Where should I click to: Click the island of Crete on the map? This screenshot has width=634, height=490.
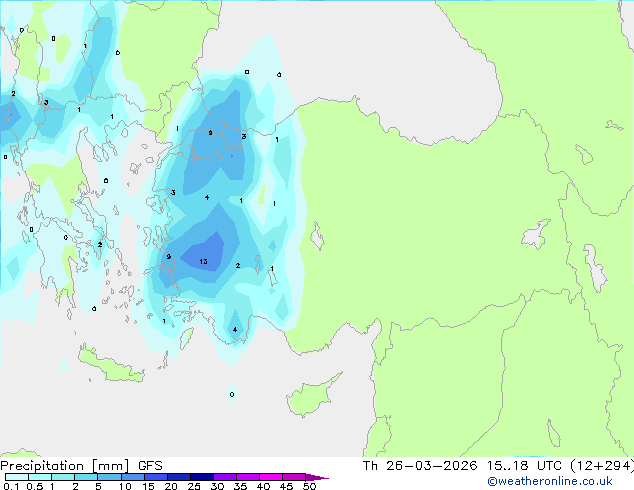(110, 366)
